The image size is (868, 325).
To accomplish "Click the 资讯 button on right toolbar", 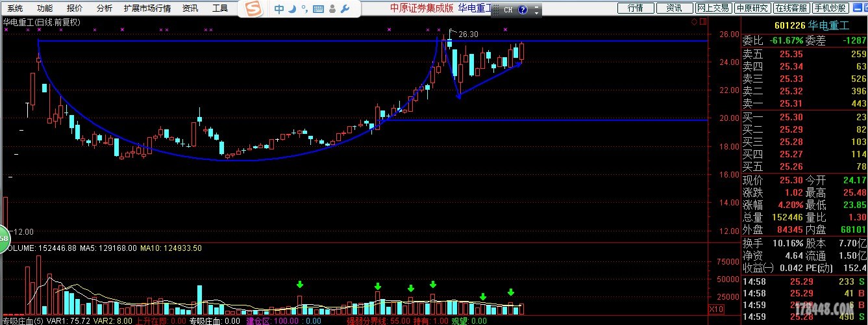I will 674,8.
